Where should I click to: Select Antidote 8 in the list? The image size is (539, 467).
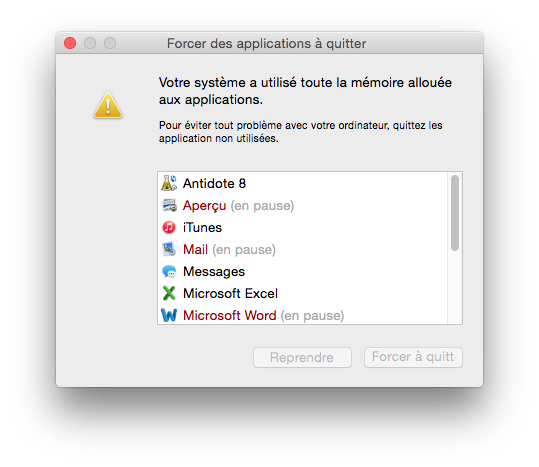click(x=302, y=183)
